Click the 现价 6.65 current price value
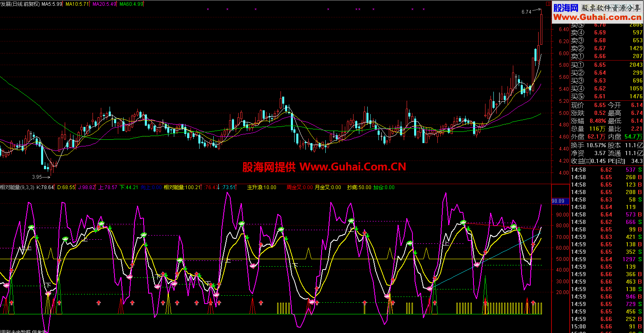Screen dimensions: 644x333 point(600,105)
